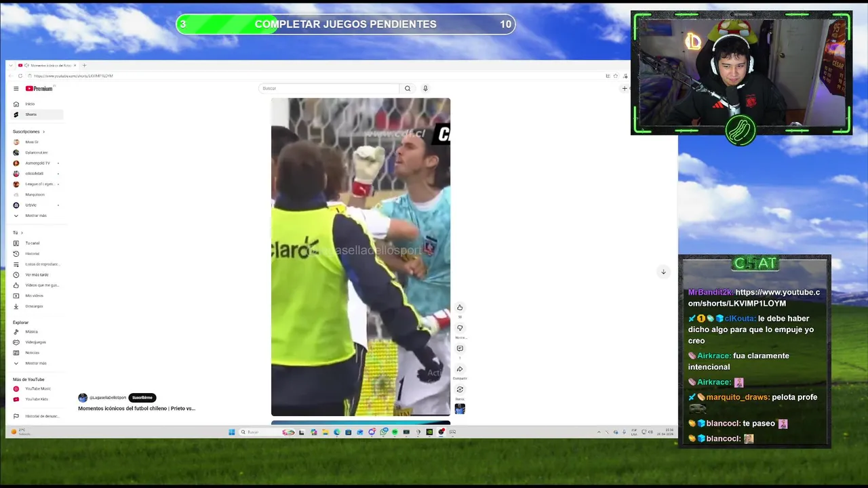The width and height of the screenshot is (868, 488).
Task: Expand the Tú section
Action: point(18,232)
